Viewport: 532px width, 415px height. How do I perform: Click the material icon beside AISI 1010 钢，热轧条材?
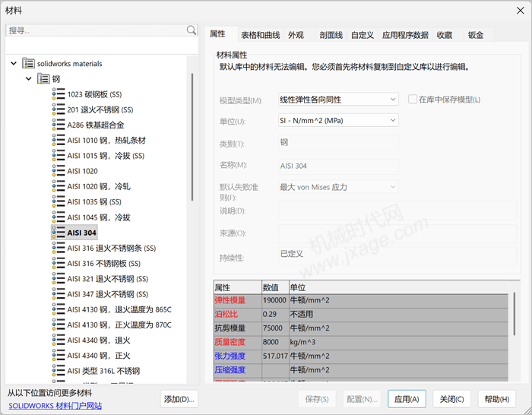59,140
